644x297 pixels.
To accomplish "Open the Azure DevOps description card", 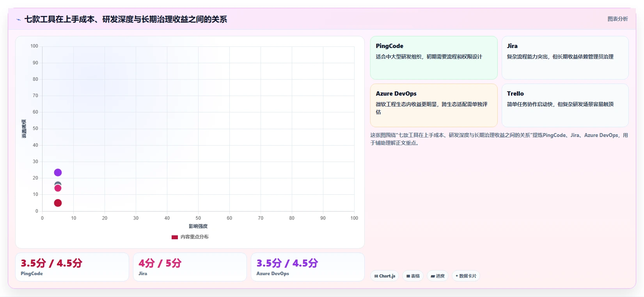I will pyautogui.click(x=434, y=105).
